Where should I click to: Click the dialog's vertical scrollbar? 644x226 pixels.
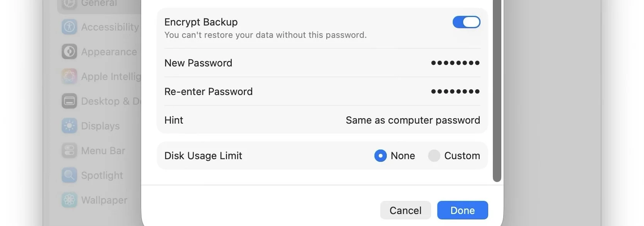coord(497,91)
